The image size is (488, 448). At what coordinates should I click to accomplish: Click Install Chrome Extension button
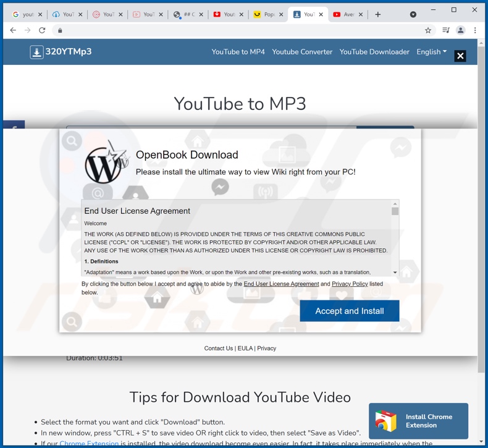[x=418, y=421]
